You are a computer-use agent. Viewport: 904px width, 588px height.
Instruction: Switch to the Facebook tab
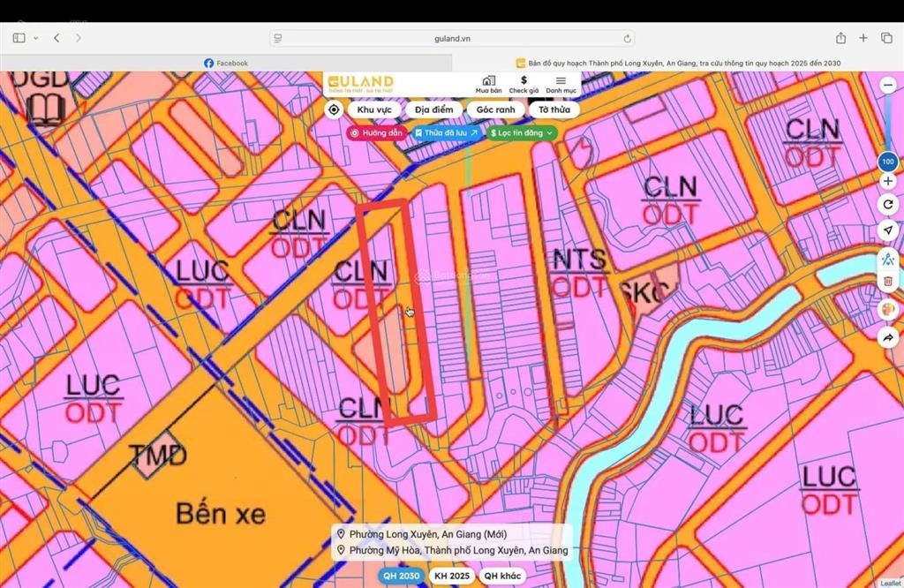[x=225, y=63]
